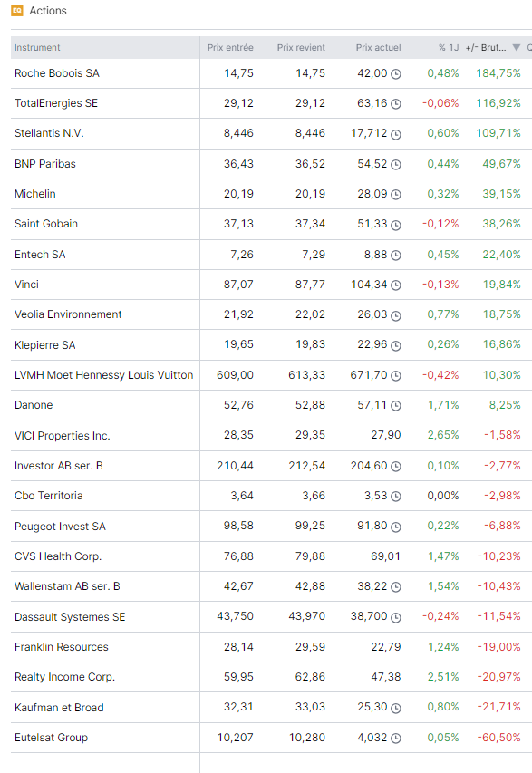Click the clock icon in the Danone row

tap(395, 406)
